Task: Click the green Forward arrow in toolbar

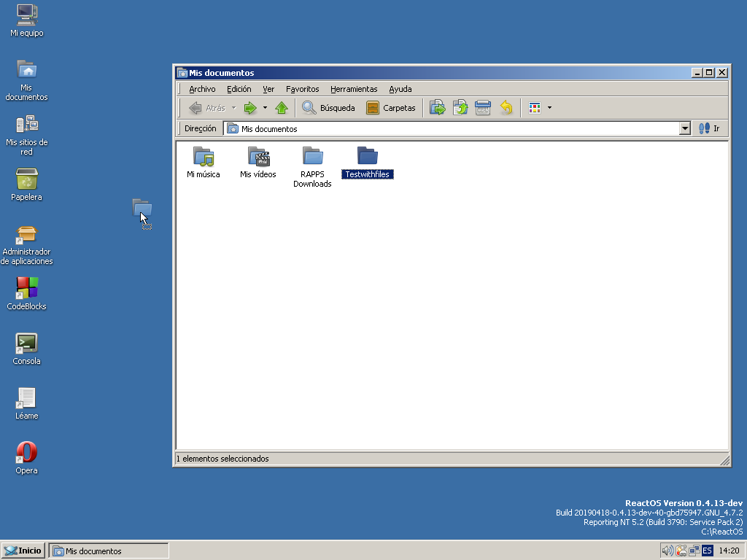Action: 250,108
